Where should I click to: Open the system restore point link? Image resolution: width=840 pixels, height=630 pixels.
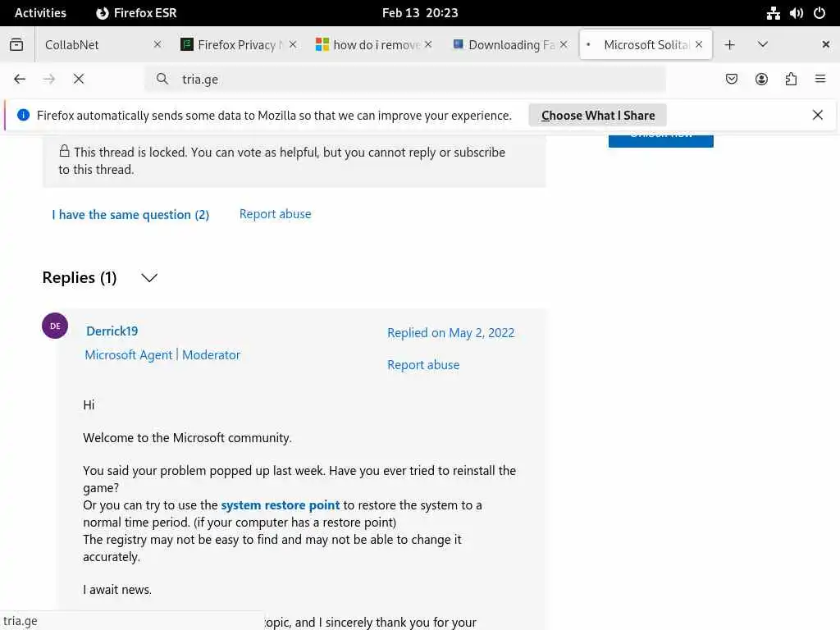280,505
